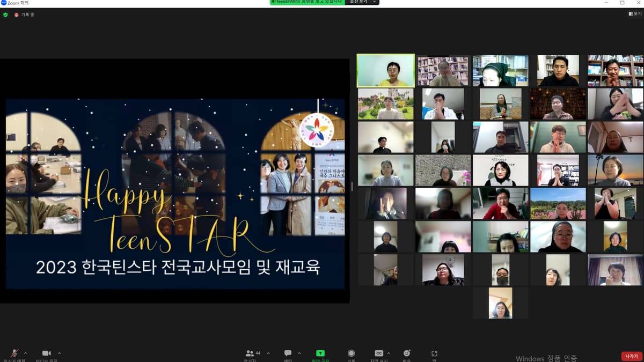
Task: Select the active speaker tile with the yellow-green border
Action: coord(386,70)
